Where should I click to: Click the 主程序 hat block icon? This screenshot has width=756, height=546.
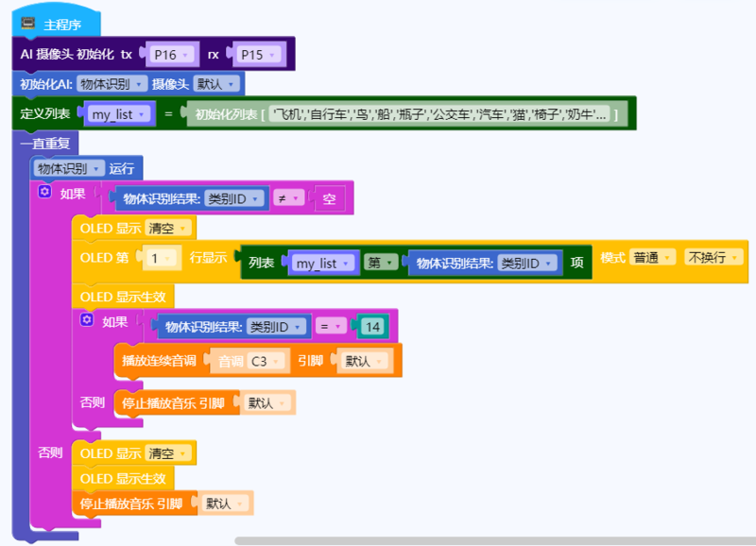(x=28, y=24)
